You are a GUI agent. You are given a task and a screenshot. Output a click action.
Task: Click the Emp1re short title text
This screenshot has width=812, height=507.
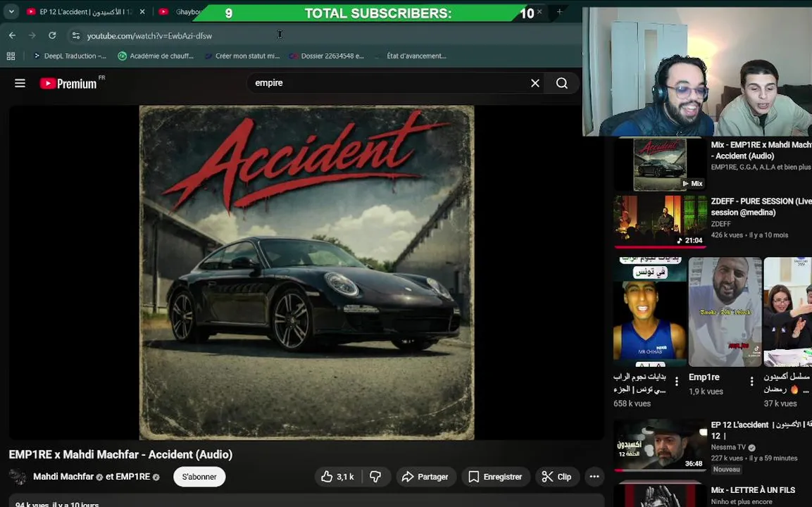coord(704,377)
